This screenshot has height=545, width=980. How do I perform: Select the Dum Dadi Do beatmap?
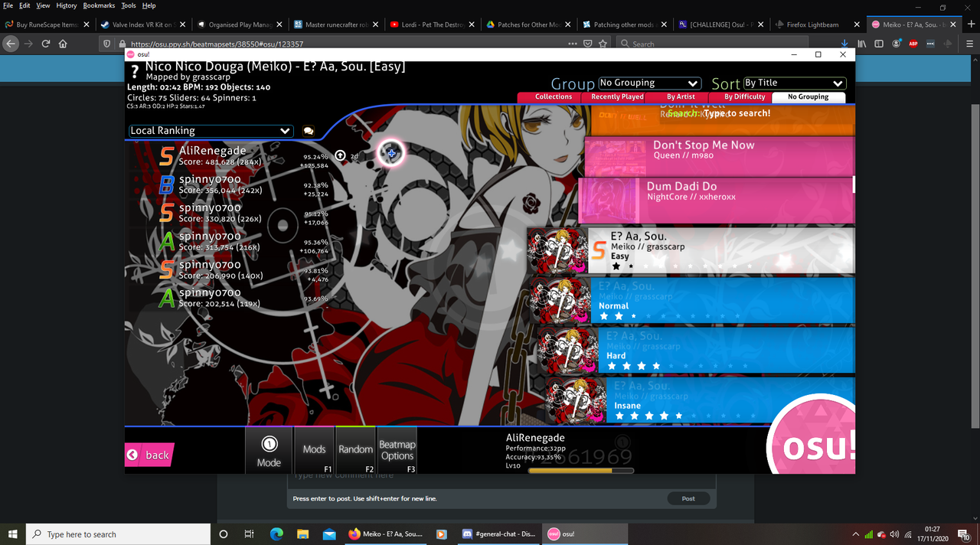[716, 199]
